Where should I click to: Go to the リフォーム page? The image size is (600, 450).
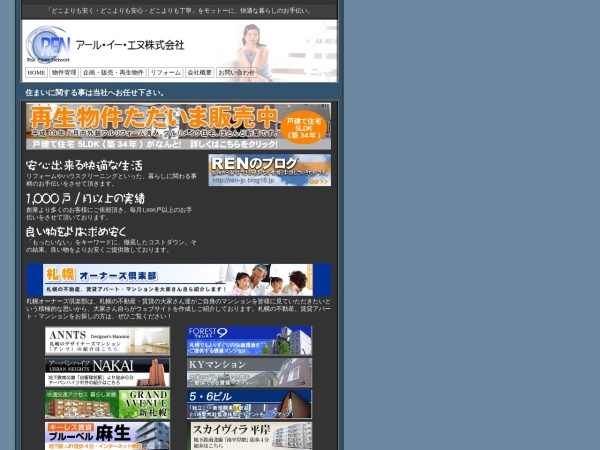166,72
